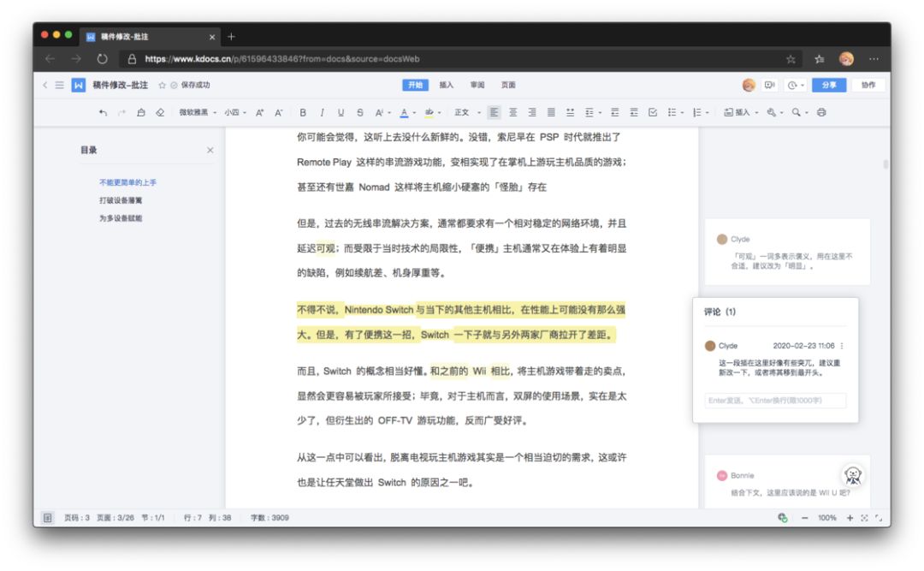Expand the 小四 font size dropdown
Screen dimensions: 924x571
234,112
